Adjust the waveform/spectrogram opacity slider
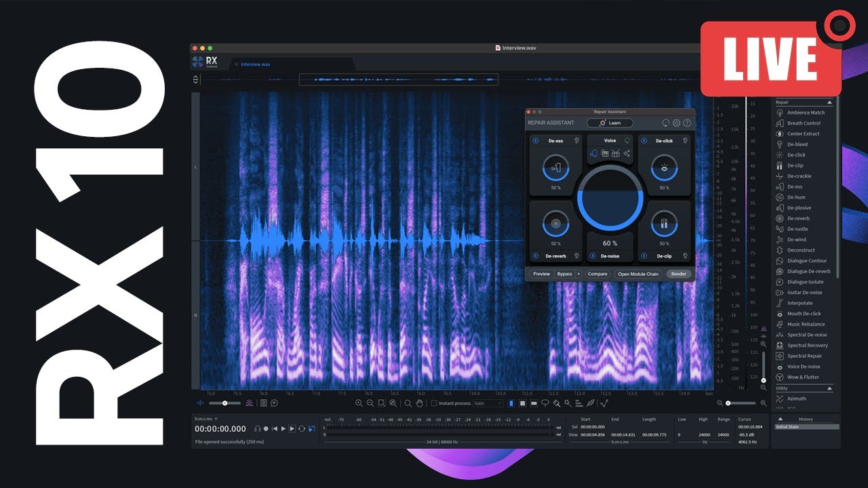The image size is (868, 488). (225, 403)
